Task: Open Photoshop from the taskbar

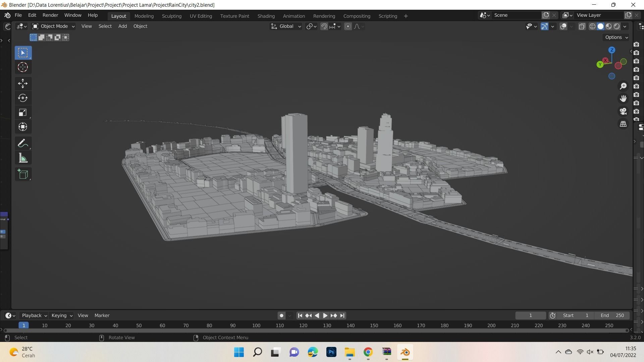Action: click(331, 352)
